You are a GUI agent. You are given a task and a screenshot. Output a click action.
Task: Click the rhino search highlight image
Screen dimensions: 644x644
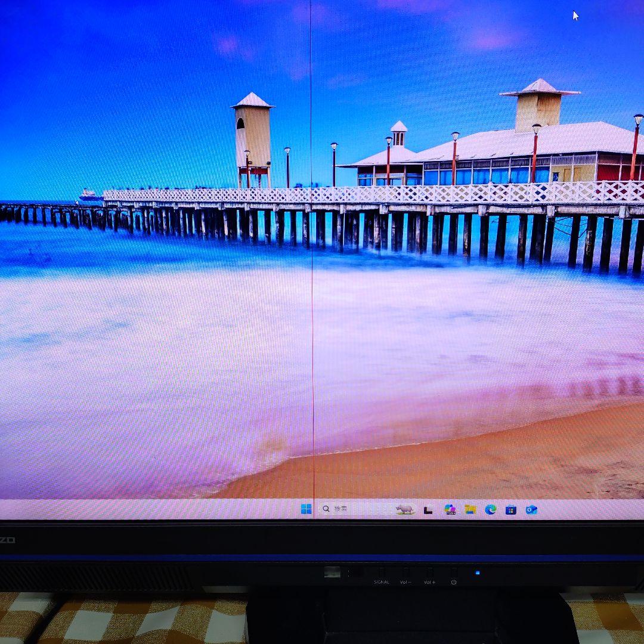(x=404, y=509)
